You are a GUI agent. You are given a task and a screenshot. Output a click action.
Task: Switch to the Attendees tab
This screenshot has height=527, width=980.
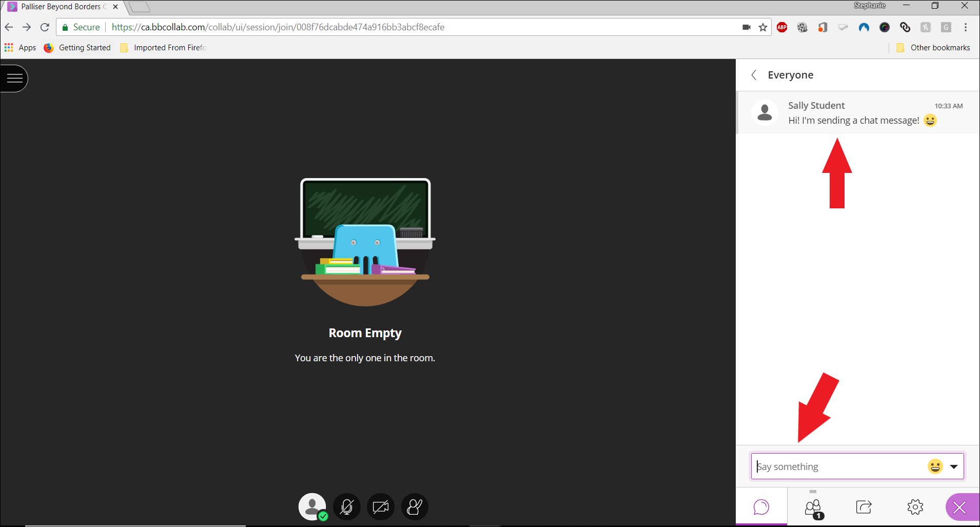tap(813, 508)
